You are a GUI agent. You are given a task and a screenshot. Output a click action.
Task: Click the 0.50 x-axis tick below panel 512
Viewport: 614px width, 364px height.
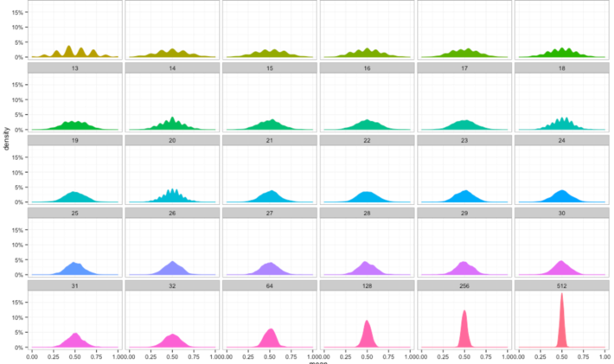(x=562, y=356)
